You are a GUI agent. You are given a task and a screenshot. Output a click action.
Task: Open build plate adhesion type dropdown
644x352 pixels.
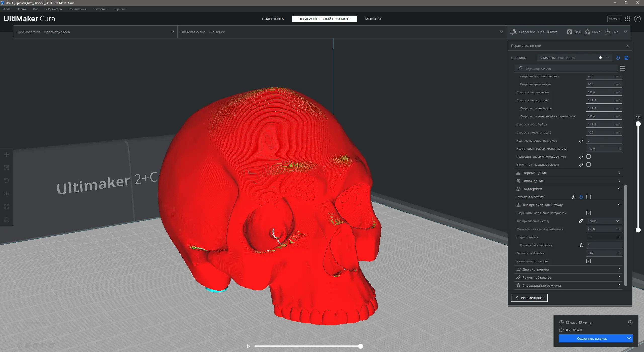tap(604, 221)
